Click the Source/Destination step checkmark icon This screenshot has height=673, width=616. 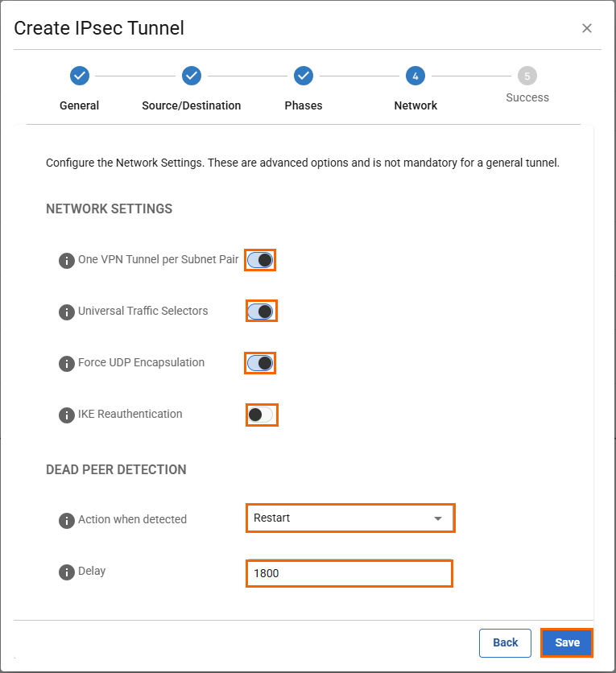coord(191,76)
